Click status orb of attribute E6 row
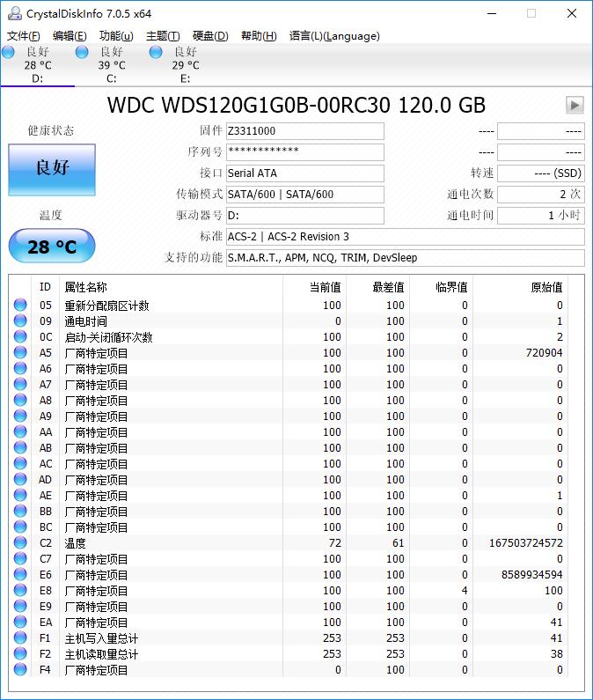 (20, 574)
